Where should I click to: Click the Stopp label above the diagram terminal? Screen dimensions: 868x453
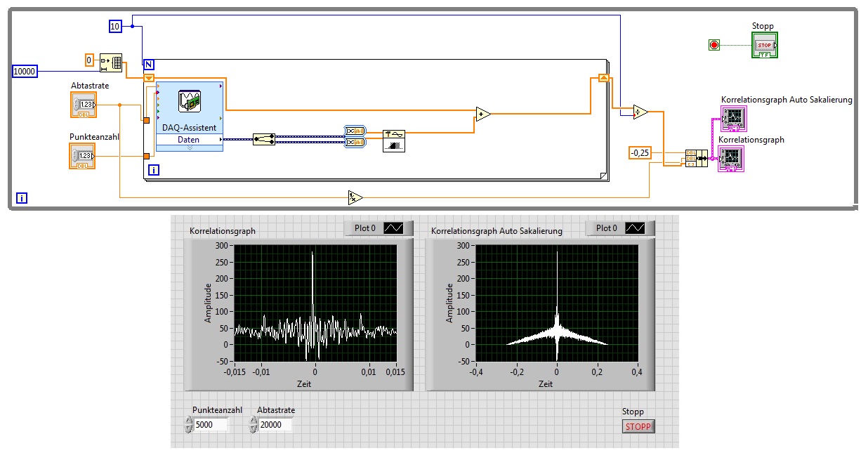[763, 27]
